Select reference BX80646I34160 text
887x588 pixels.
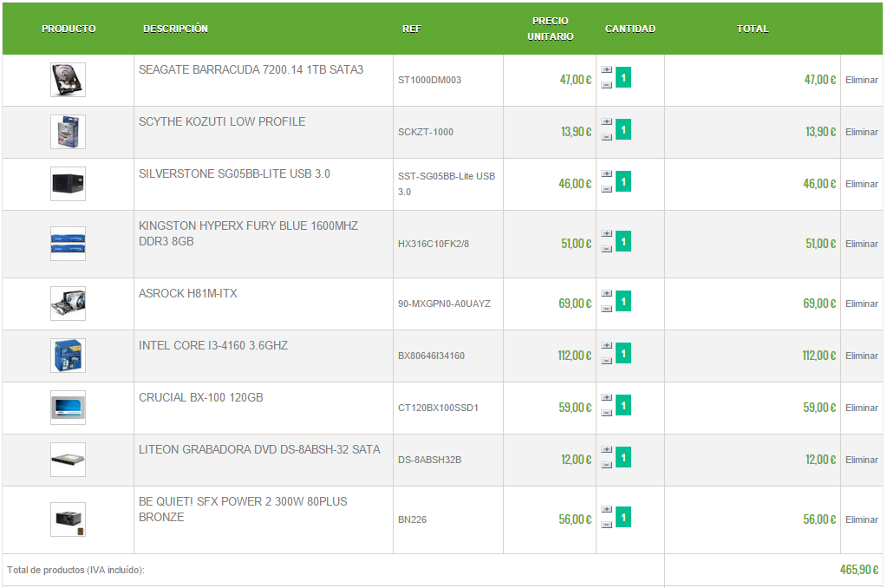(431, 356)
